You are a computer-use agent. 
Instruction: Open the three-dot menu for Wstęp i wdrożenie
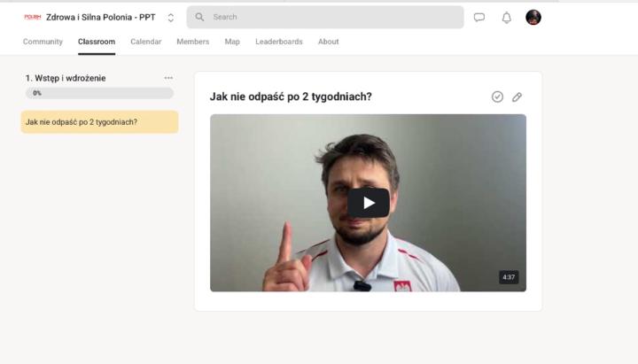pos(168,78)
